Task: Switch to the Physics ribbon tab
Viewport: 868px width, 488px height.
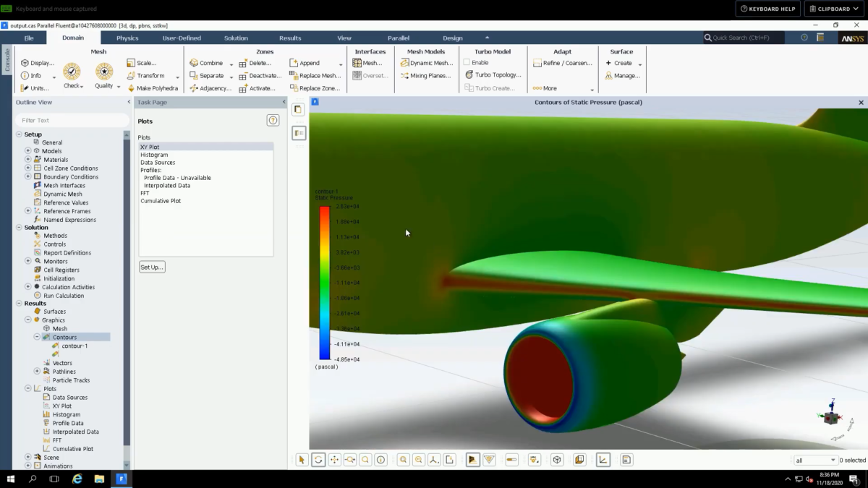Action: (x=127, y=38)
